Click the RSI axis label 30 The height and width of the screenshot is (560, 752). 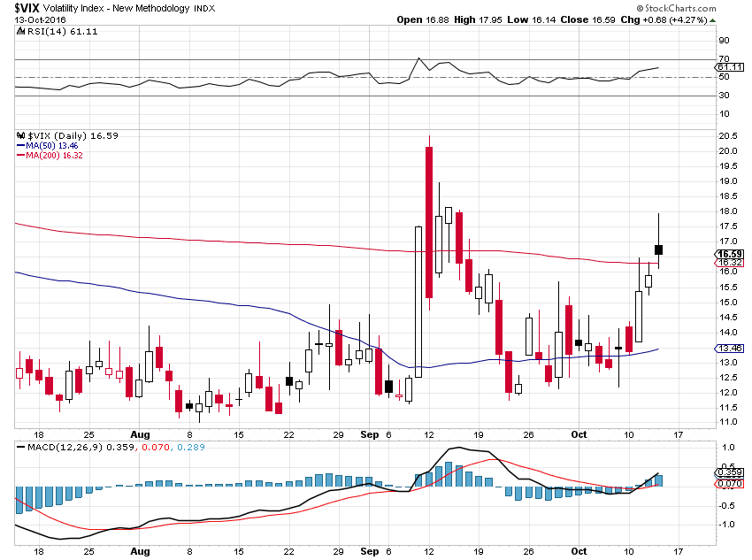[724, 95]
